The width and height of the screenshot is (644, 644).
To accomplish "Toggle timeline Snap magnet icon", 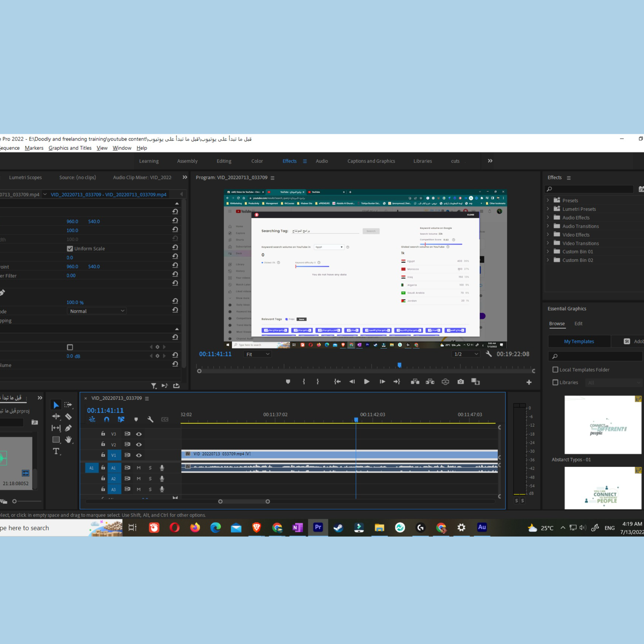I will click(x=107, y=420).
